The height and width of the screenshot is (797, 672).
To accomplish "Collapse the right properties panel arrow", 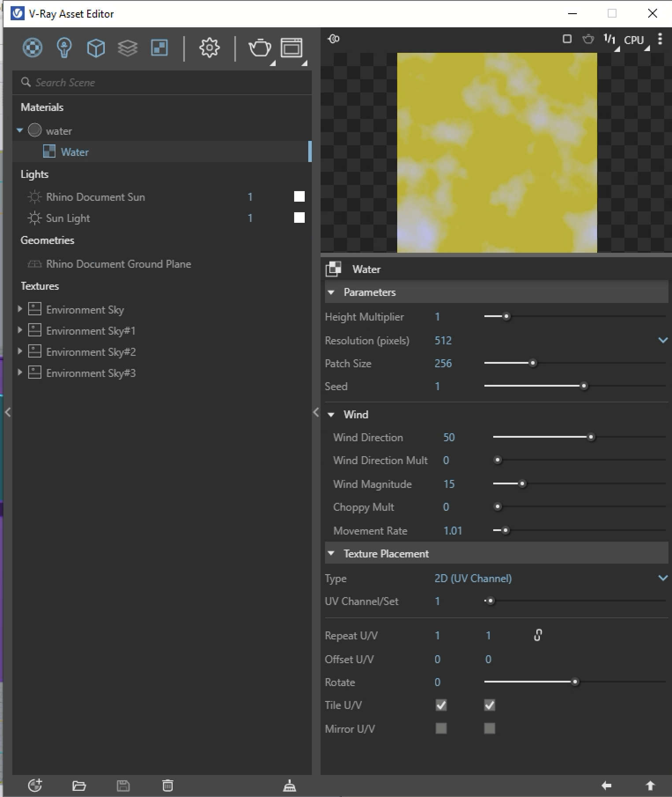I will [x=316, y=412].
